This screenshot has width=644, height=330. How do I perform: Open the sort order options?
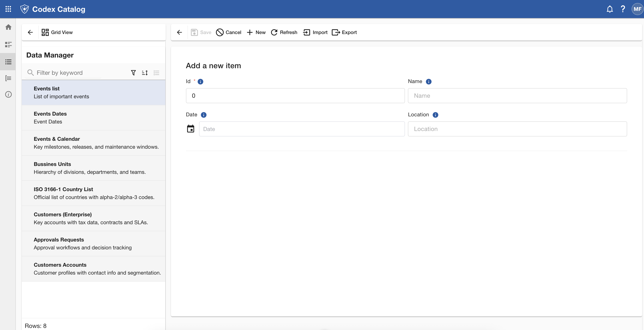[145, 73]
